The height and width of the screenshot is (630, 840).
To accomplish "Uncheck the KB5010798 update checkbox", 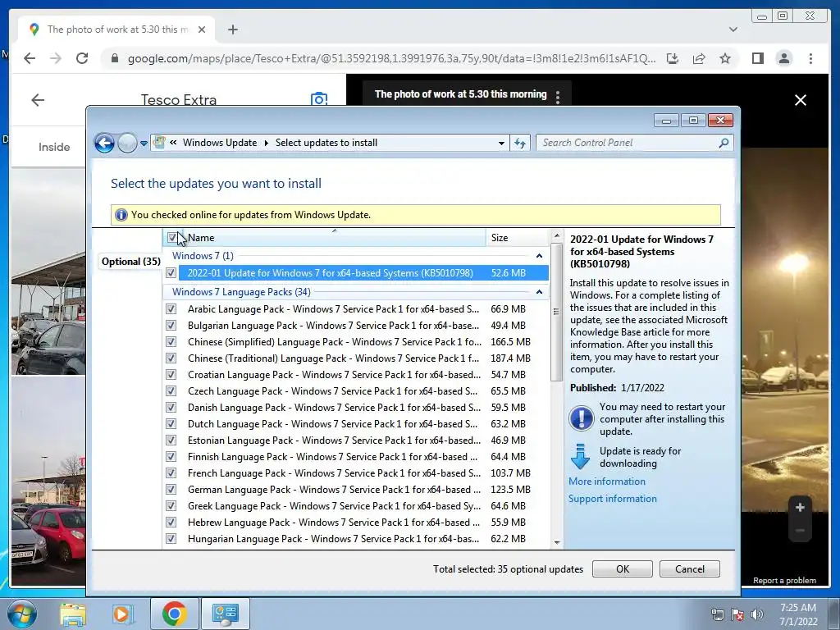I will 171,272.
